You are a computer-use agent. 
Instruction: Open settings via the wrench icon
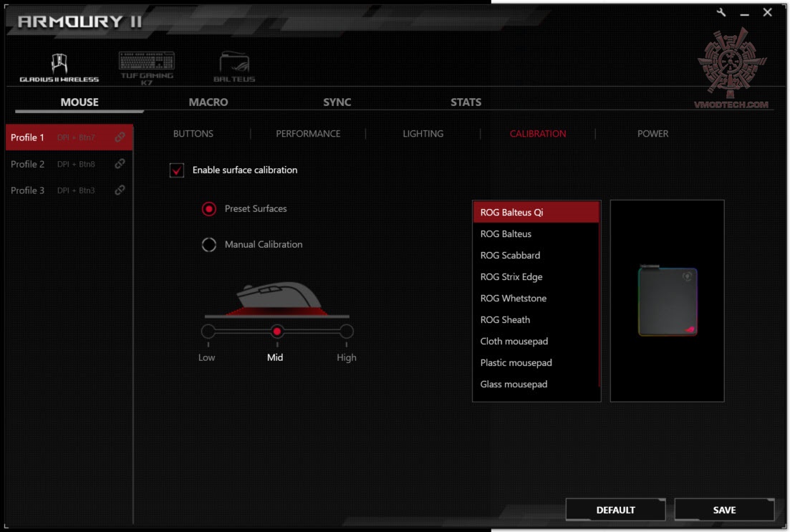click(721, 13)
